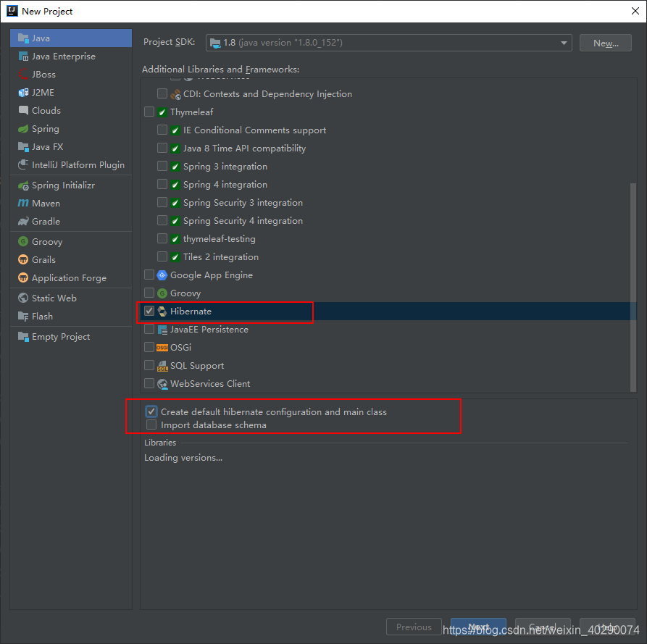Click the JavaEE Persistence icon

point(162,330)
